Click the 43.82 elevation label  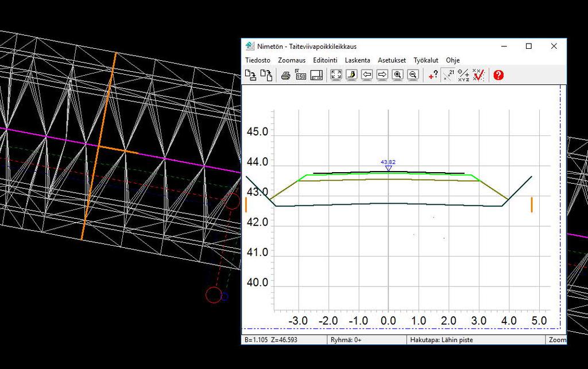(388, 162)
